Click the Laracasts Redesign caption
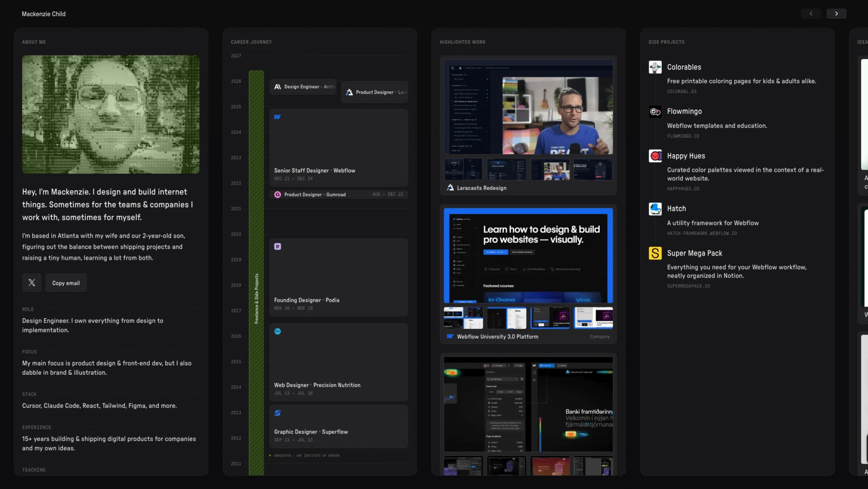Image resolution: width=868 pixels, height=489 pixels. pyautogui.click(x=481, y=188)
